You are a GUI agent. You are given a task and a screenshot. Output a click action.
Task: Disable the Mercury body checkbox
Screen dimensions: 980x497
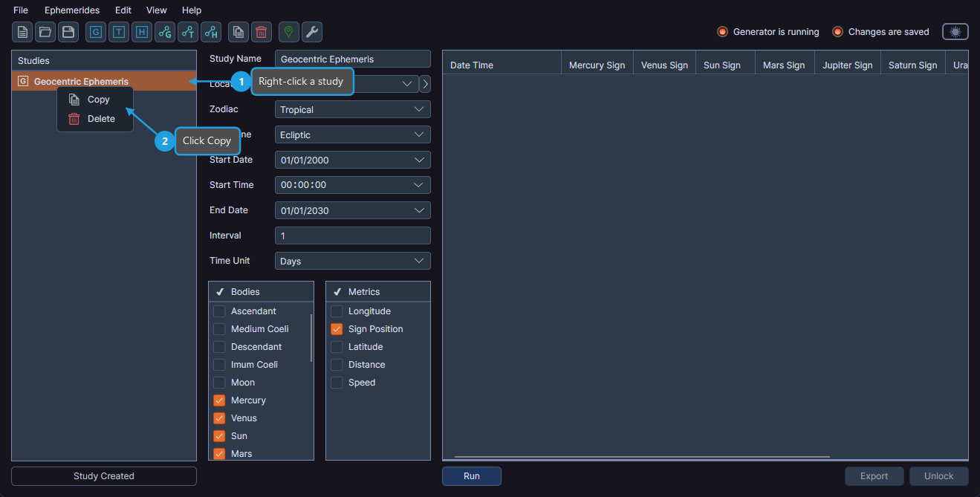(x=219, y=400)
